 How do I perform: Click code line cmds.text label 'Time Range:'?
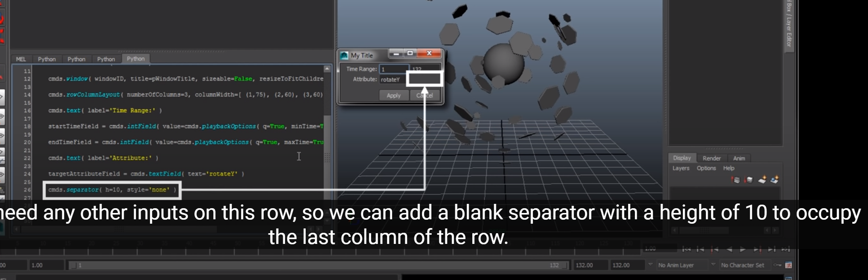coord(105,110)
